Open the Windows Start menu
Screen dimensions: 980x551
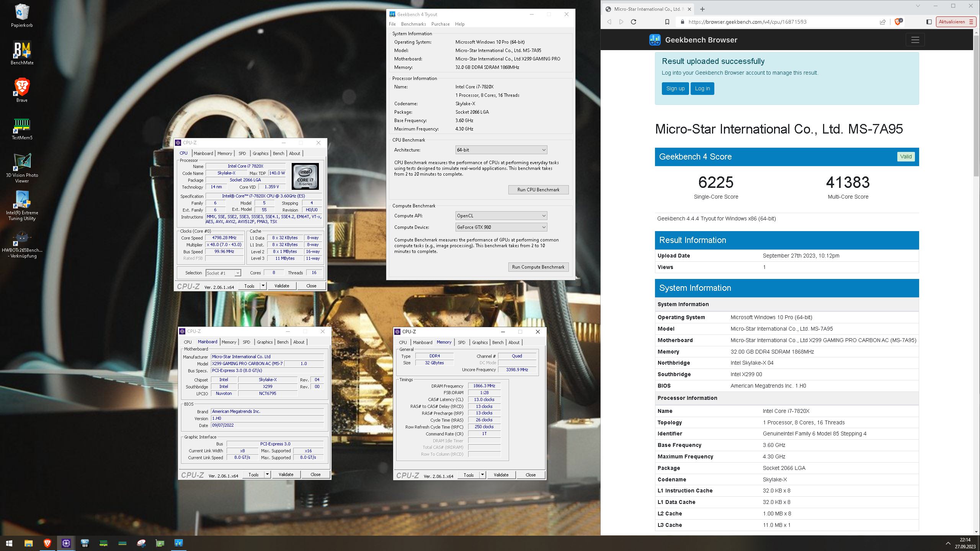[x=9, y=543]
